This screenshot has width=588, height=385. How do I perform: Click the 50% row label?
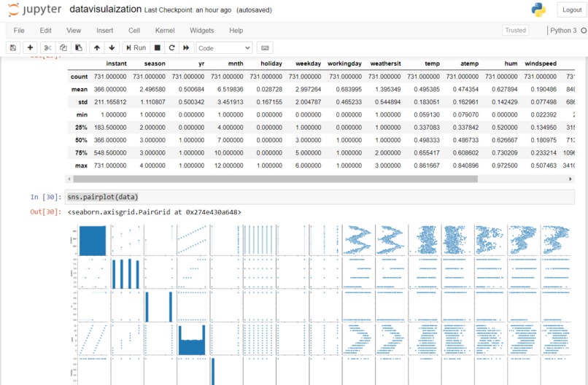tap(82, 140)
